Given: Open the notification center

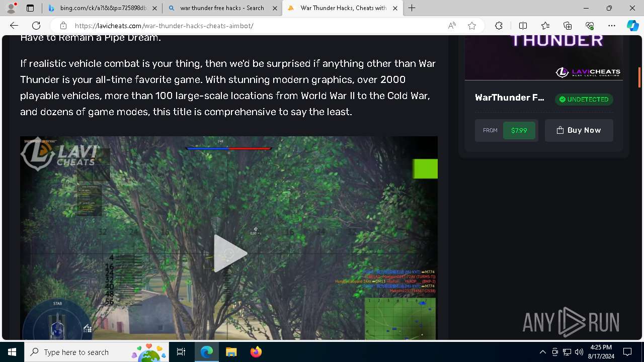Looking at the screenshot, I should click(x=627, y=352).
